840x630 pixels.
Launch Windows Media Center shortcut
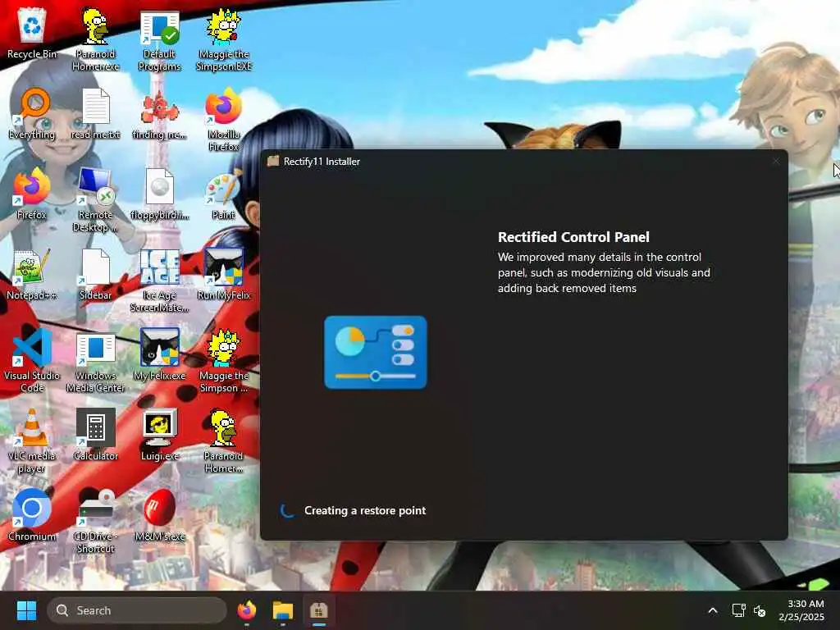[x=95, y=361]
